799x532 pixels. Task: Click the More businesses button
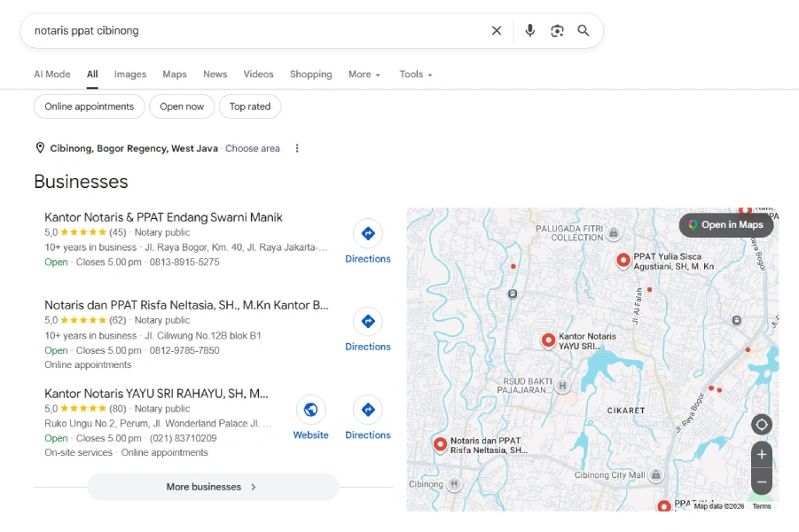[x=213, y=487]
